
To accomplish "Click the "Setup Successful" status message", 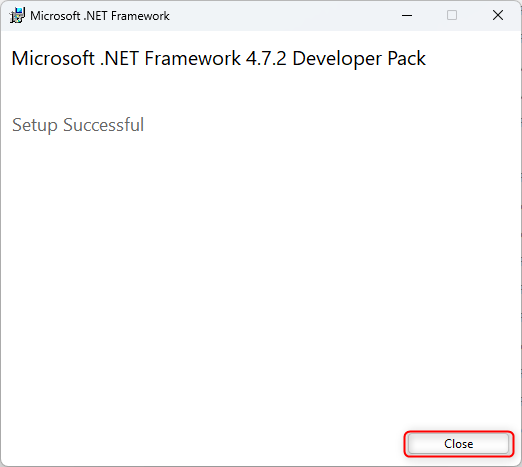I will tap(78, 125).
